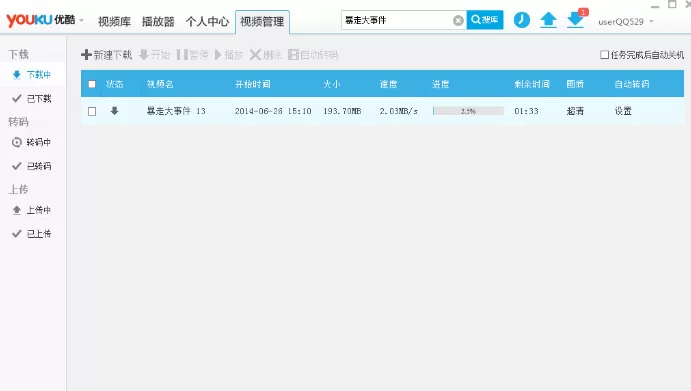Minimize the Youku window

pyautogui.click(x=655, y=6)
